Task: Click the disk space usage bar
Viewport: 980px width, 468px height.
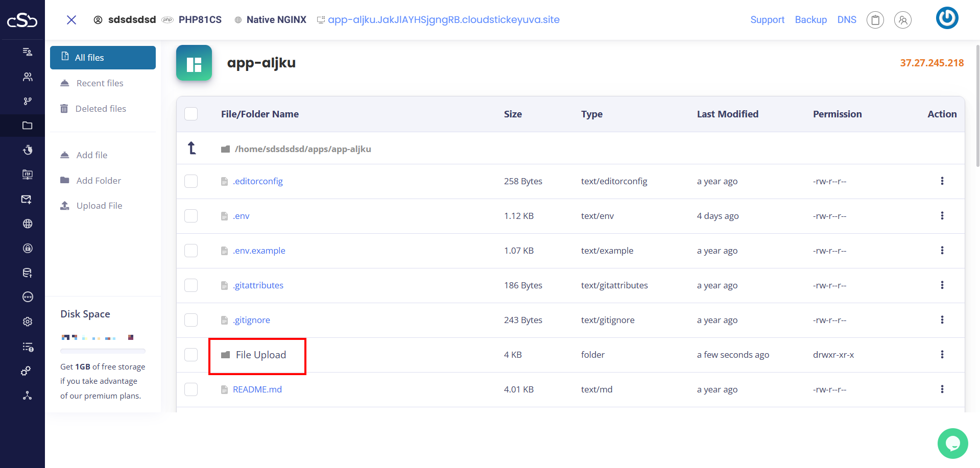Action: click(x=103, y=351)
